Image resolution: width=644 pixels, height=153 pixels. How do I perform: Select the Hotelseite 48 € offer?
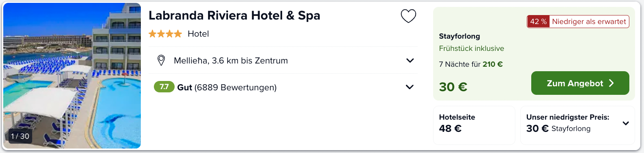coord(474,125)
